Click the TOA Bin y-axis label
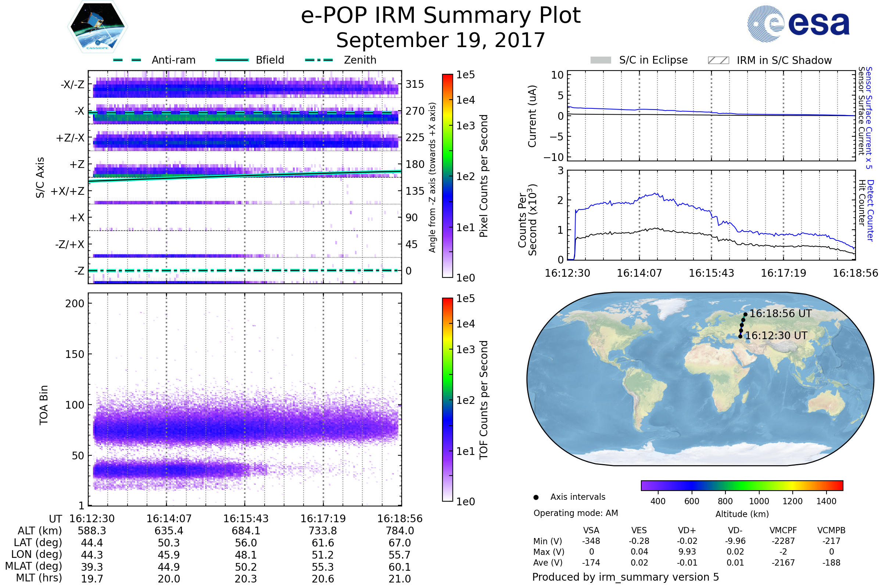Viewport: 882px width, 588px height. coord(44,405)
